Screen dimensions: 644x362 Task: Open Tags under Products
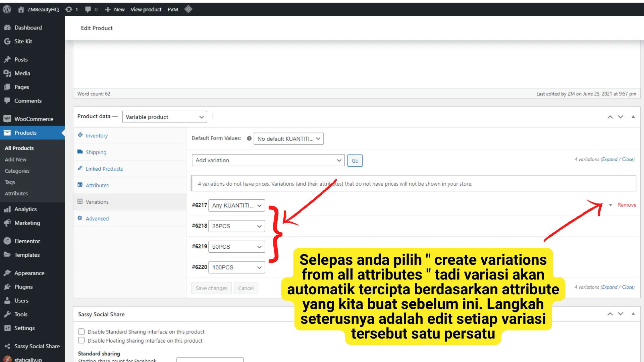(x=10, y=182)
